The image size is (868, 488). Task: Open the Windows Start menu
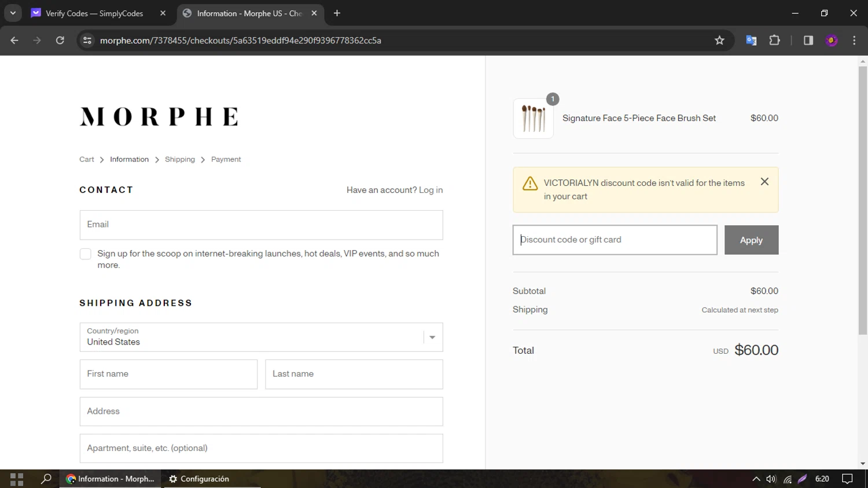pos(17,479)
